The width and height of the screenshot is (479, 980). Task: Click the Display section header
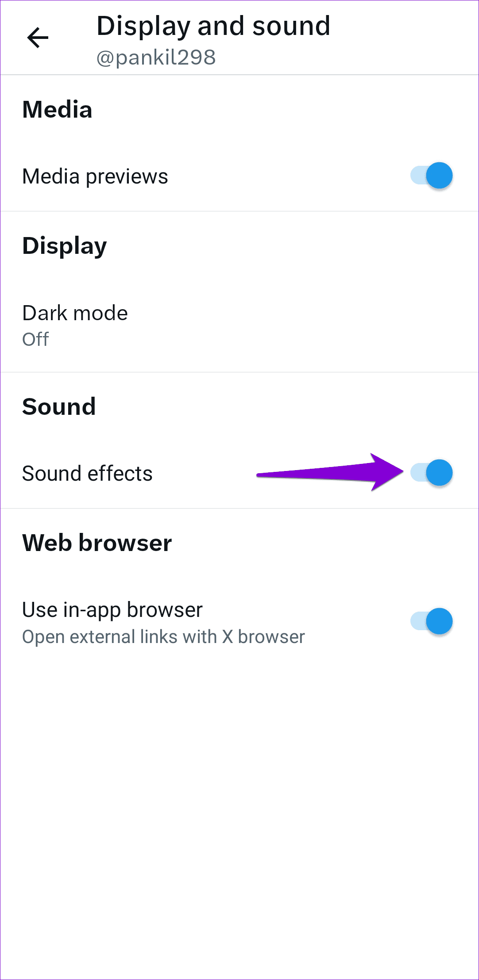pos(65,246)
